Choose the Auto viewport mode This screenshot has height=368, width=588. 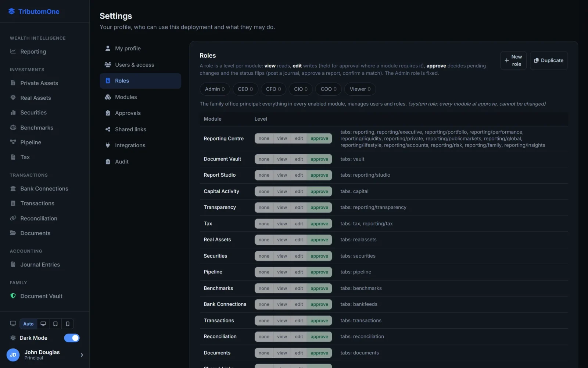pos(28,324)
